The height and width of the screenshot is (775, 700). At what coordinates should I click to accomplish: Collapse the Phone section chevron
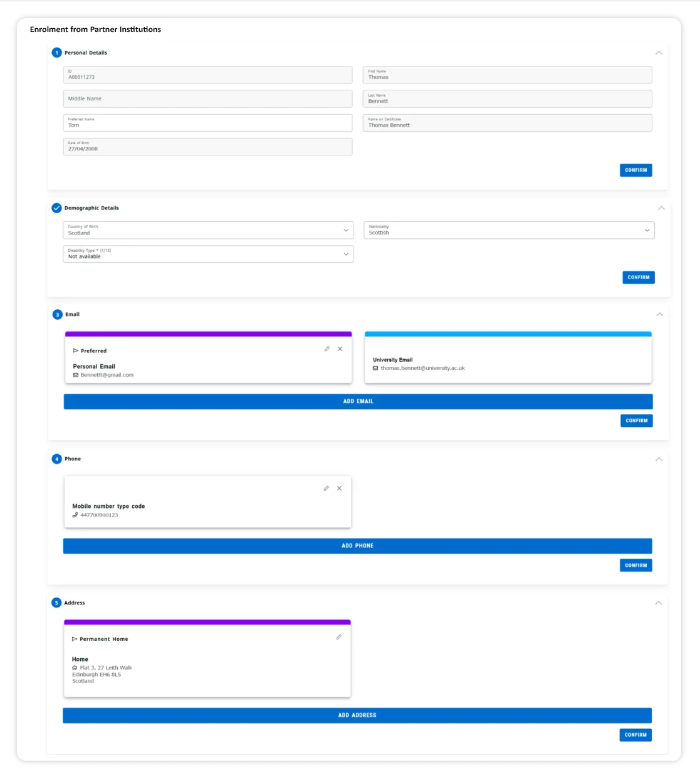659,459
